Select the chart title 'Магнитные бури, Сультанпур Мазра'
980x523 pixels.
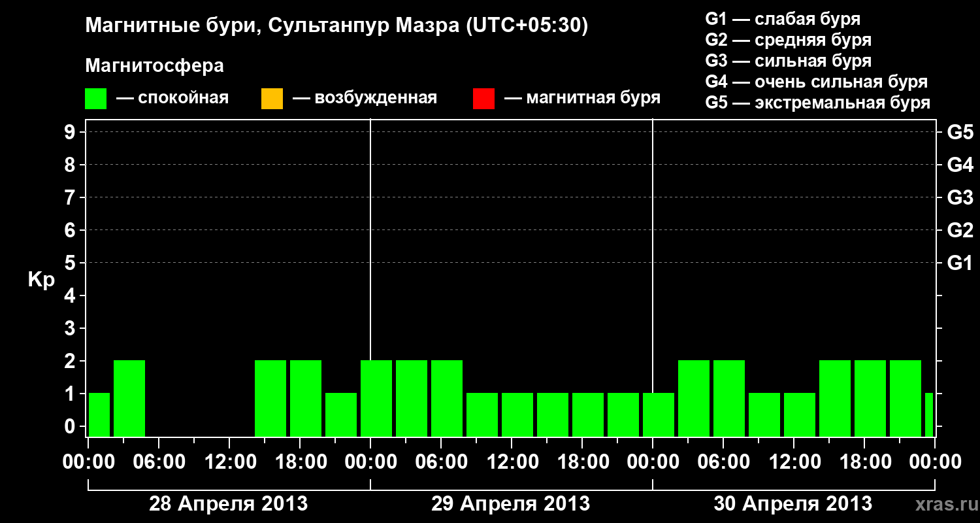click(271, 26)
